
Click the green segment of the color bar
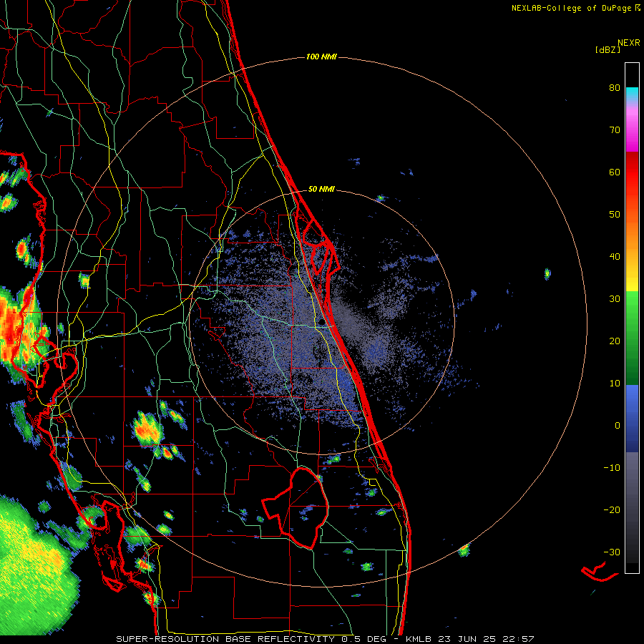[632, 338]
